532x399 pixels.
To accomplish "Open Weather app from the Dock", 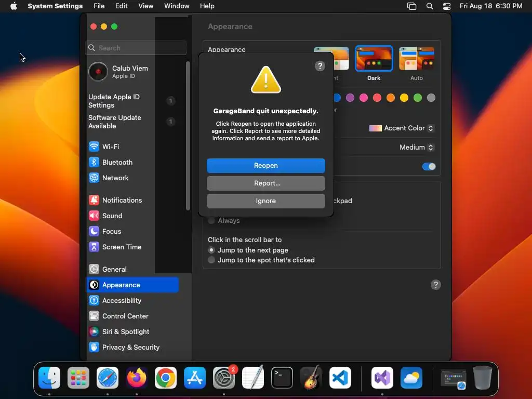I will coord(411,378).
